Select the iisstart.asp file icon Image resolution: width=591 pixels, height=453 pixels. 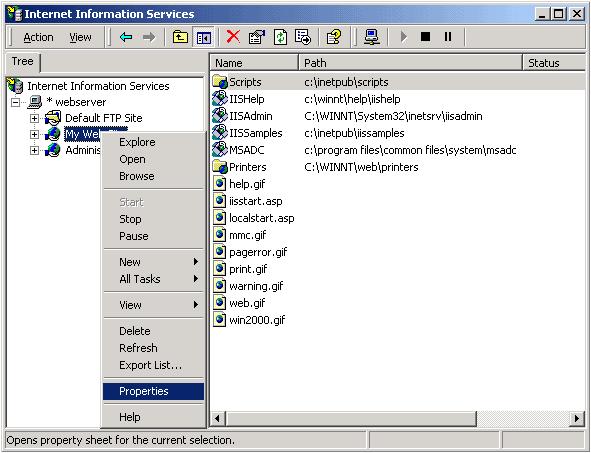(219, 200)
